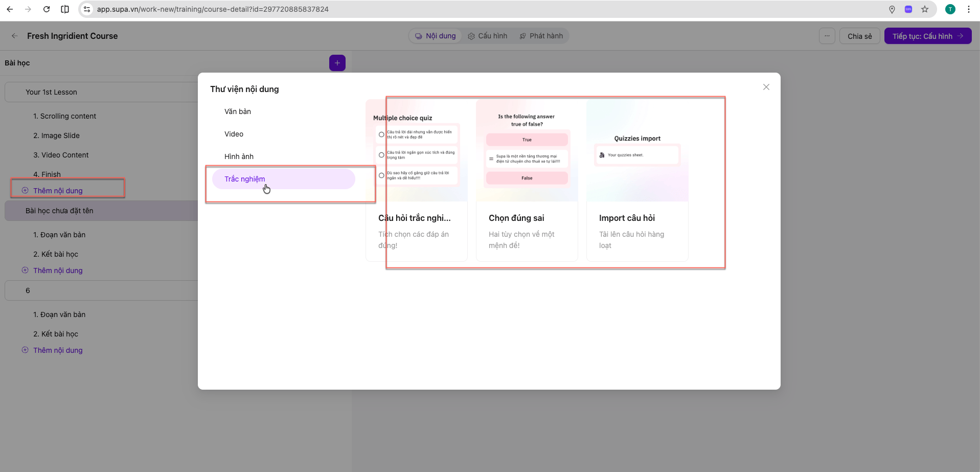Select the Your 1st Lesson header
The image size is (980, 472).
(x=101, y=92)
